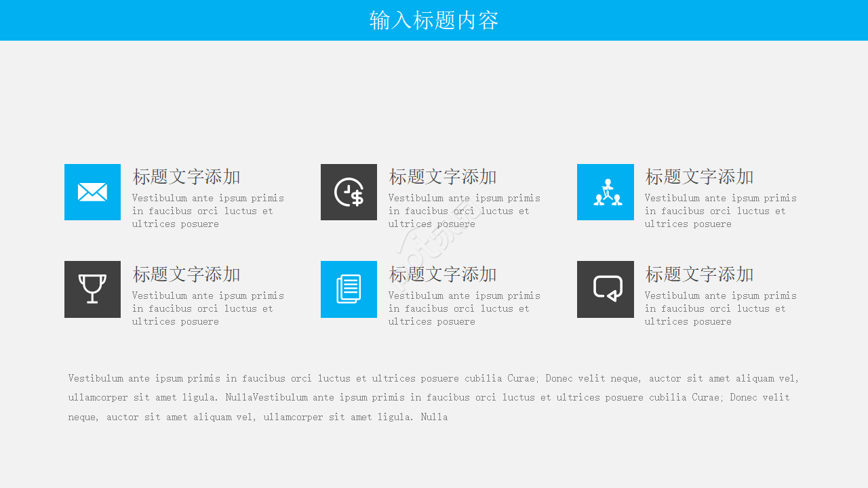Click the heading beside the speech bubble icon
868x488 pixels.
tap(699, 274)
